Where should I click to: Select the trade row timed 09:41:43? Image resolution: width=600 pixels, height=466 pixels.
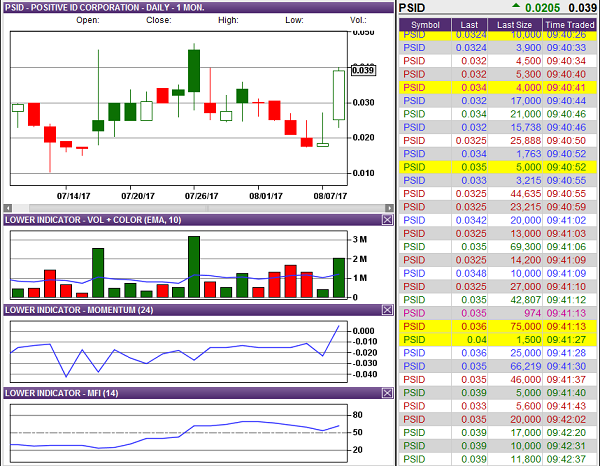tap(497, 406)
